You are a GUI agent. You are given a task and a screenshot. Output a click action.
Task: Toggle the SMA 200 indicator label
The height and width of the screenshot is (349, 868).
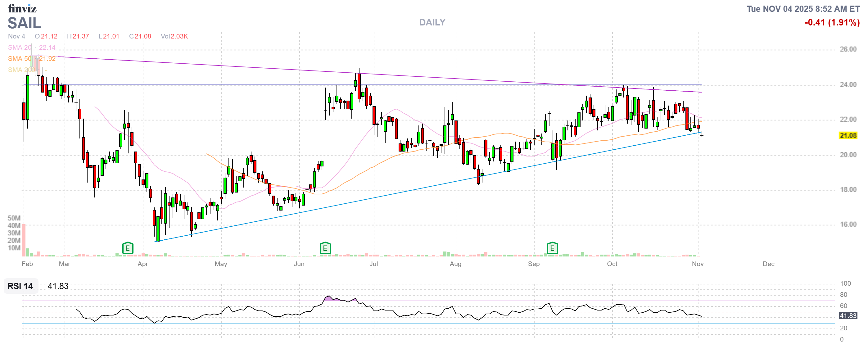coord(21,70)
